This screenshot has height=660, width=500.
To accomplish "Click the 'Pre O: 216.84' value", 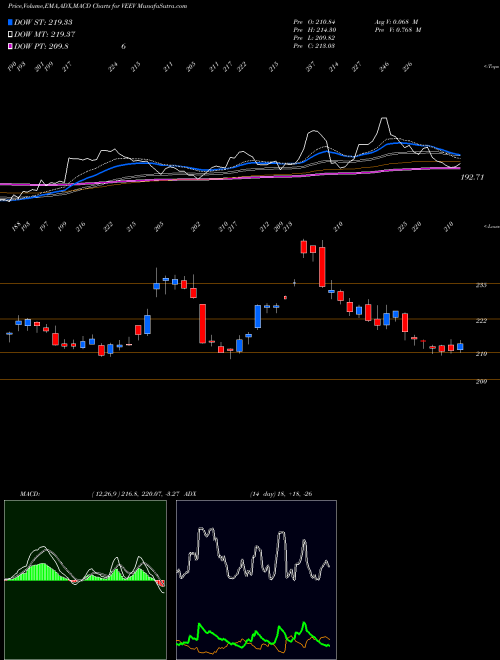I will (x=314, y=21).
